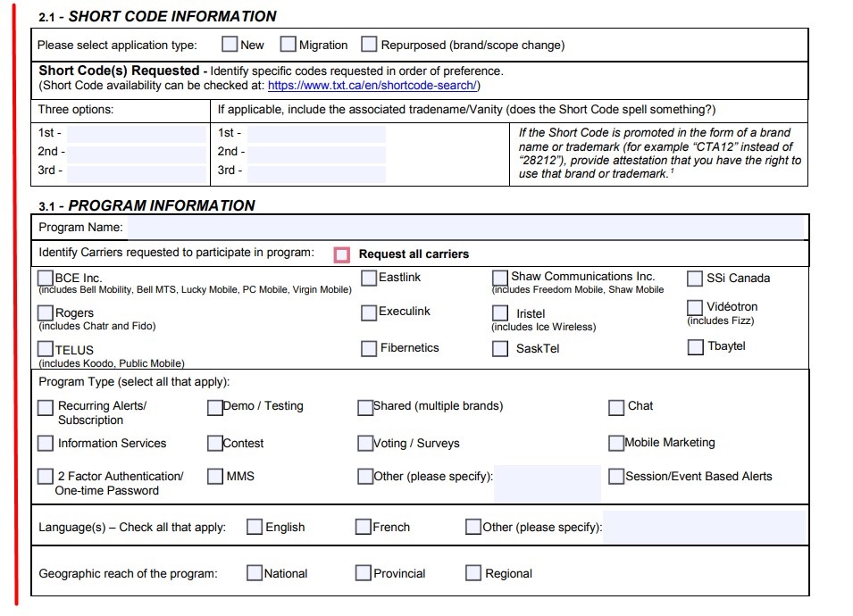Enable the Tbaytel checkbox
The height and width of the screenshot is (616, 853).
pyautogui.click(x=695, y=347)
